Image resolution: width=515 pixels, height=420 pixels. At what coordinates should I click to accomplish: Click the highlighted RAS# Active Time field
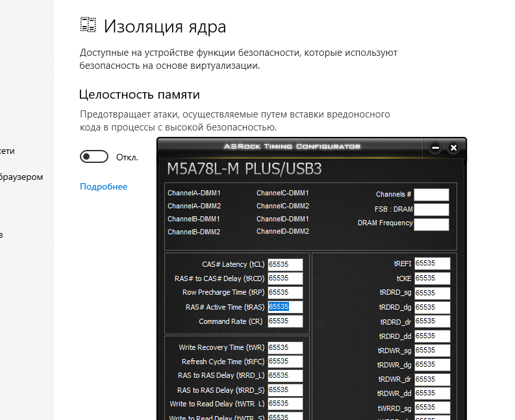tap(285, 307)
